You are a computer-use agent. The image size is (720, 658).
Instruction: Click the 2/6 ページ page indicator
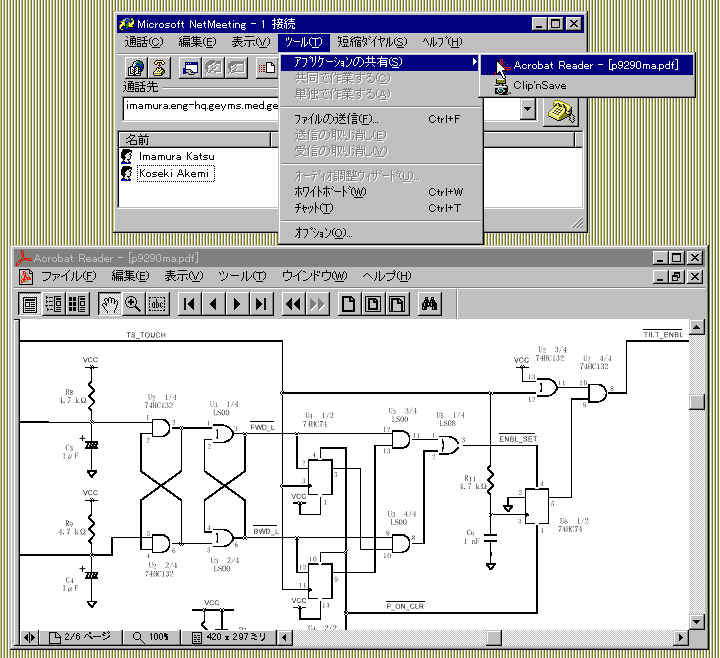click(x=81, y=637)
